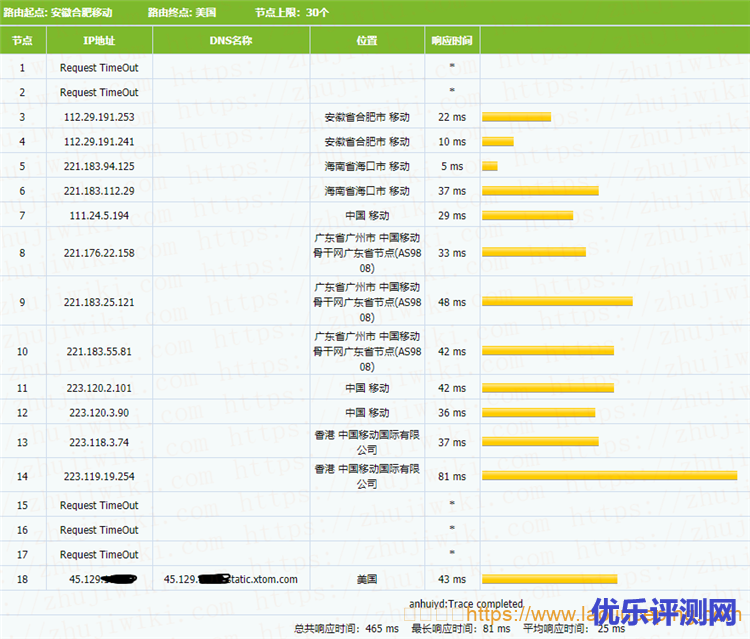Click the 位置 column header
The width and height of the screenshot is (750, 639).
[366, 41]
